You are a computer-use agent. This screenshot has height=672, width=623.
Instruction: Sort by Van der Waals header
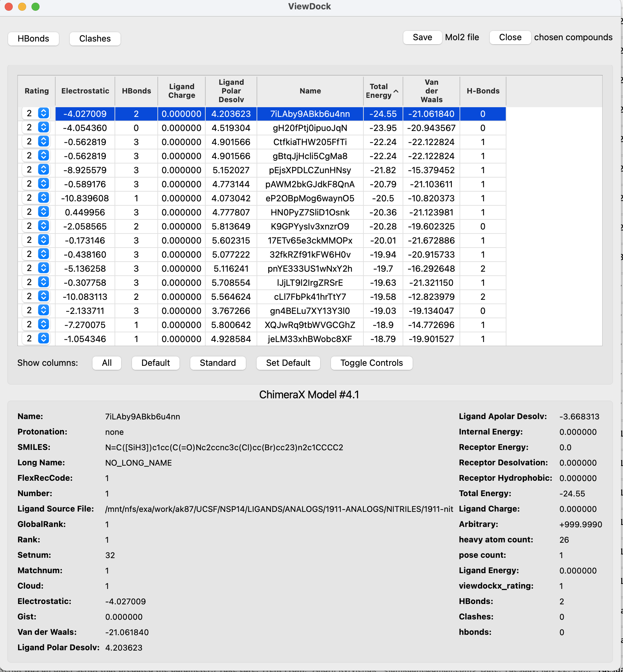(x=431, y=91)
